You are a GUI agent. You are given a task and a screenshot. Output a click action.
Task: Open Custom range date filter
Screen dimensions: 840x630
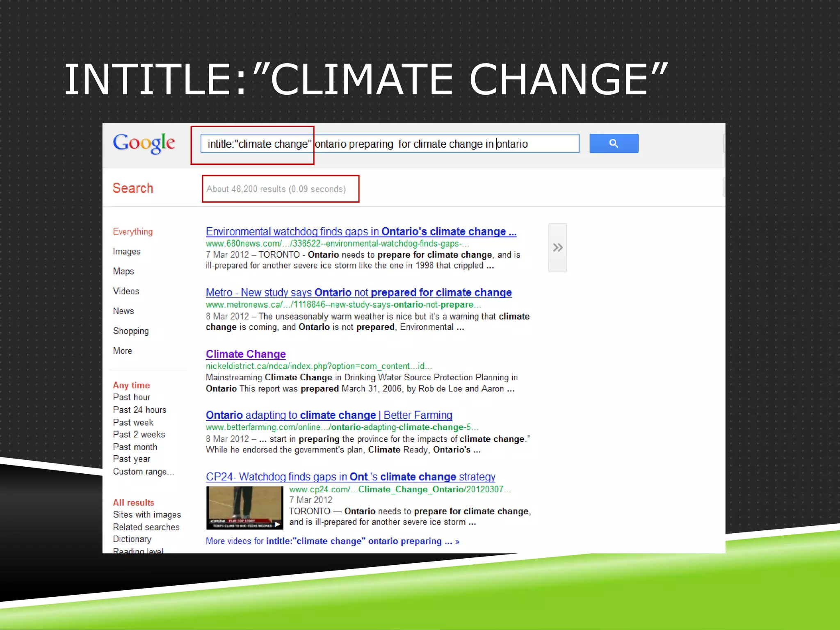pos(143,472)
